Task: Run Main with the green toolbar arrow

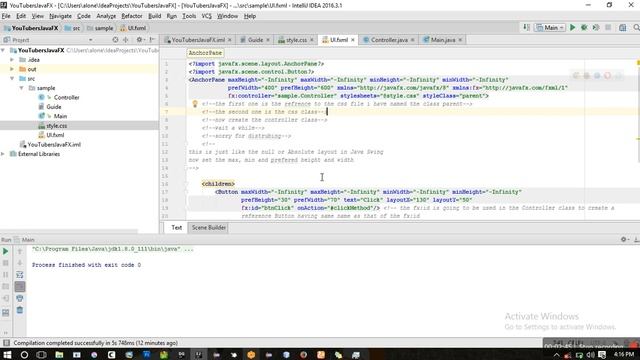Action: pyautogui.click(x=572, y=27)
